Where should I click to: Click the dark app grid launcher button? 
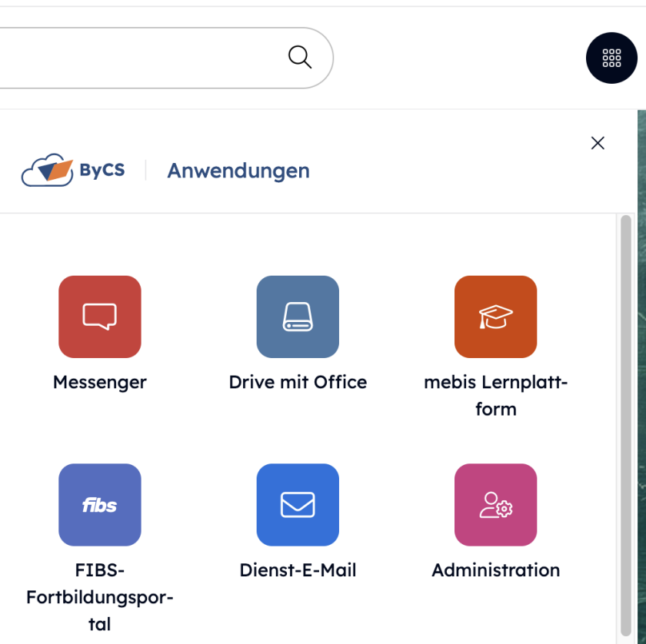(611, 58)
